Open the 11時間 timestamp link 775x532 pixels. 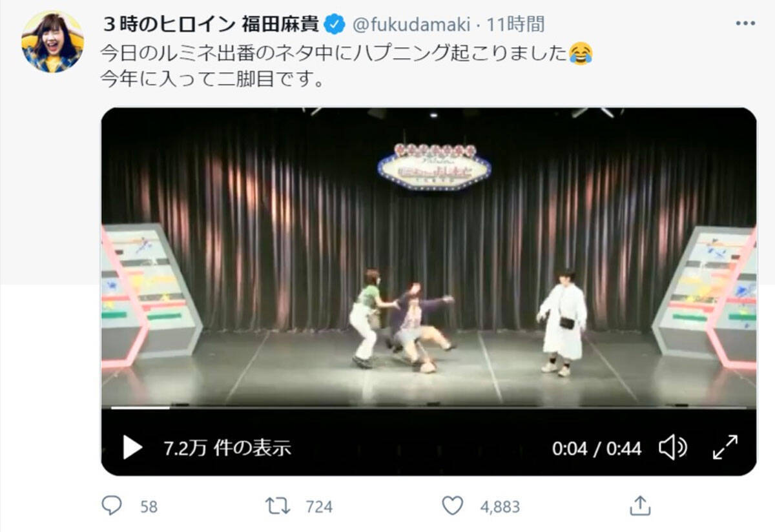point(516,25)
